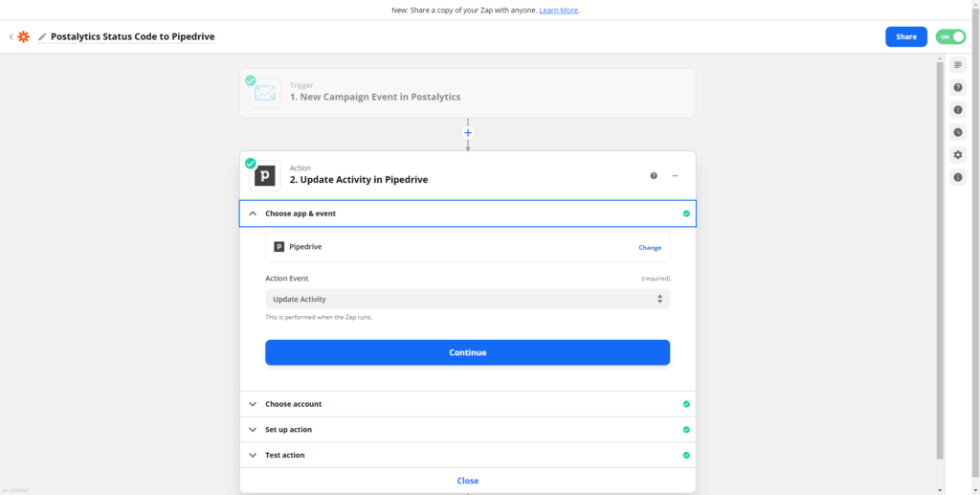Open step 1 New Campaign Event in Postalytics
The height and width of the screenshot is (495, 980).
coord(467,93)
